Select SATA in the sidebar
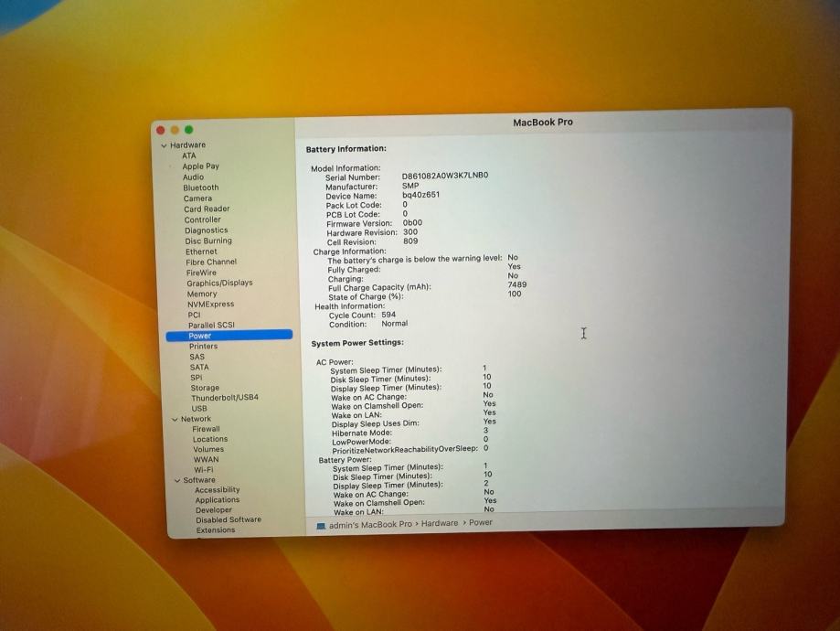 [x=199, y=368]
